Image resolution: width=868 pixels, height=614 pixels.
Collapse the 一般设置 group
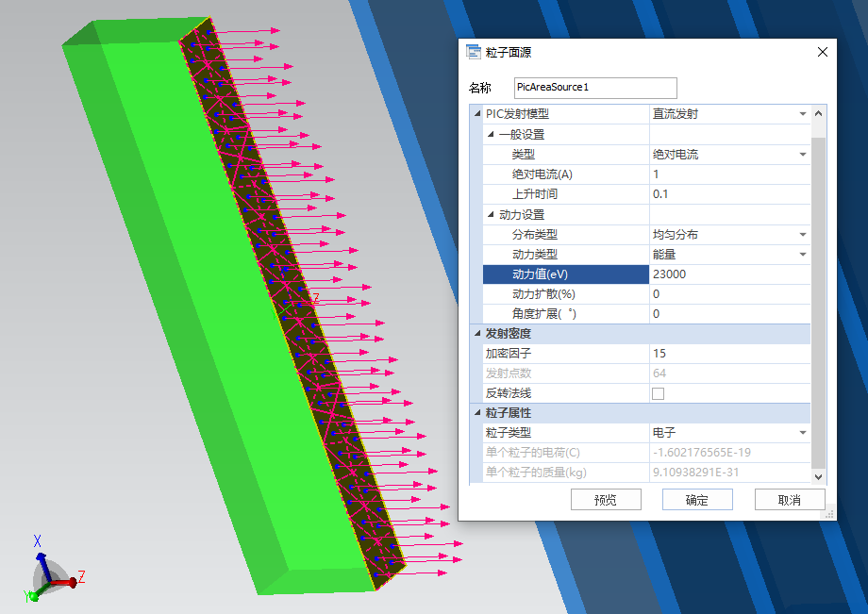[x=491, y=135]
